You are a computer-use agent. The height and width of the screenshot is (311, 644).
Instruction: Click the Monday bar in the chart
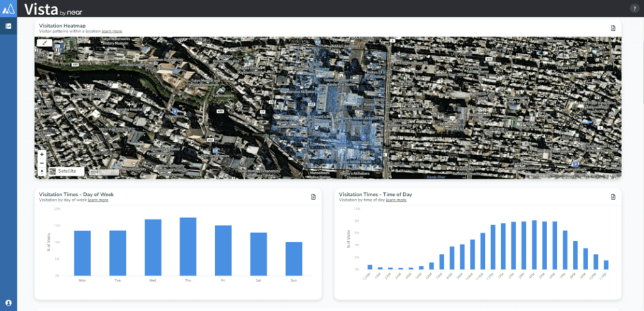82,253
